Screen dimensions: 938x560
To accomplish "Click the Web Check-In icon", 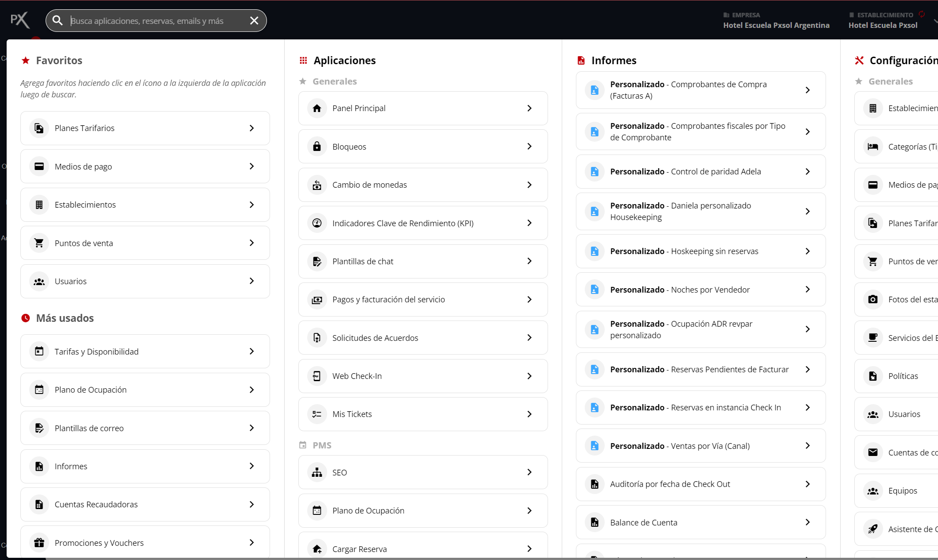I will click(317, 376).
